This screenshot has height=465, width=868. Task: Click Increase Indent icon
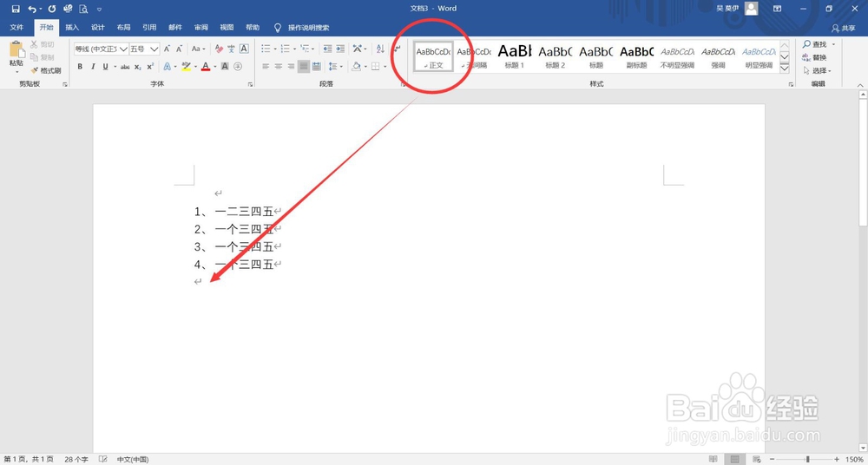tap(340, 49)
